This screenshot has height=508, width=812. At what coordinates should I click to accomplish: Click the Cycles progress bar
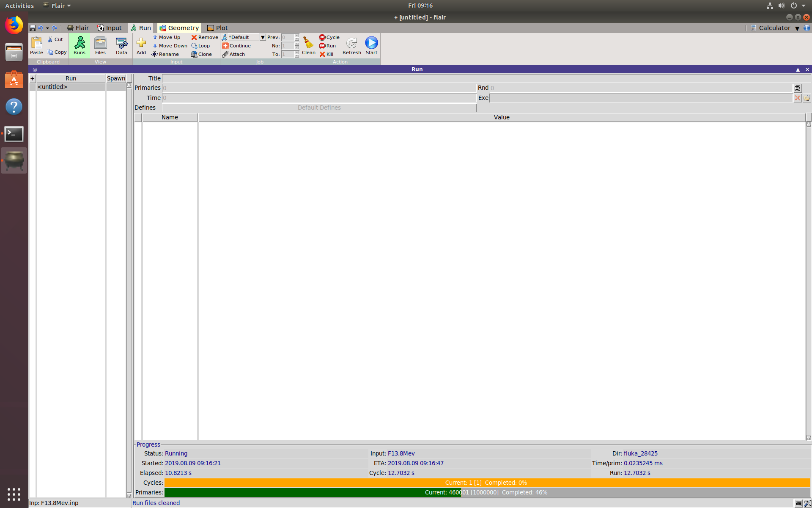click(487, 483)
